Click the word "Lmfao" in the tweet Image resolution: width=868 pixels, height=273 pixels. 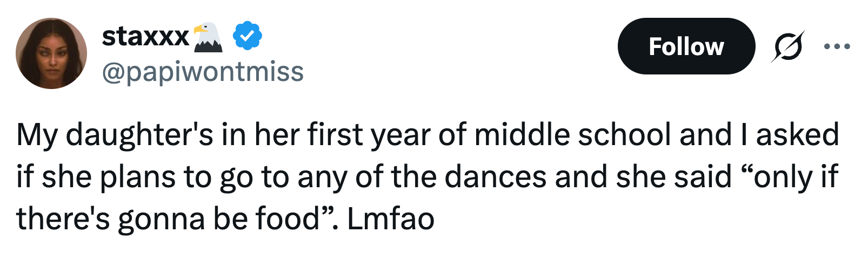coord(390,219)
